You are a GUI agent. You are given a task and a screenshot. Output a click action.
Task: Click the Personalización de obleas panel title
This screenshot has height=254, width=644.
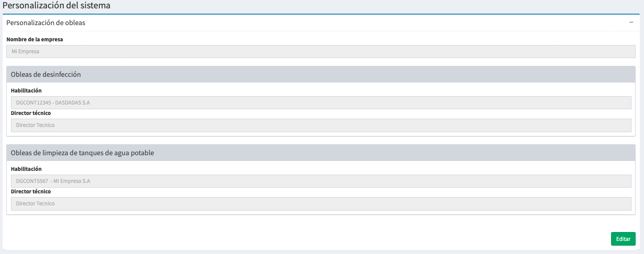pyautogui.click(x=46, y=23)
